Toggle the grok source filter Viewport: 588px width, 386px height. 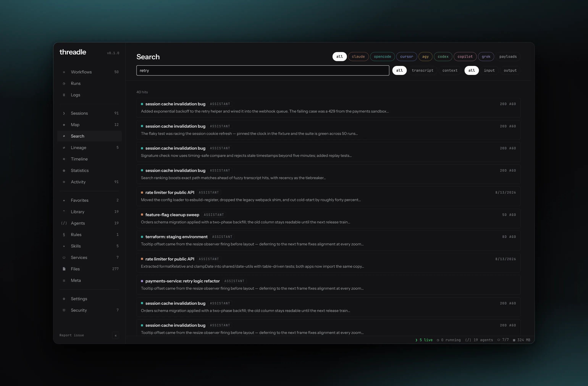pyautogui.click(x=486, y=57)
